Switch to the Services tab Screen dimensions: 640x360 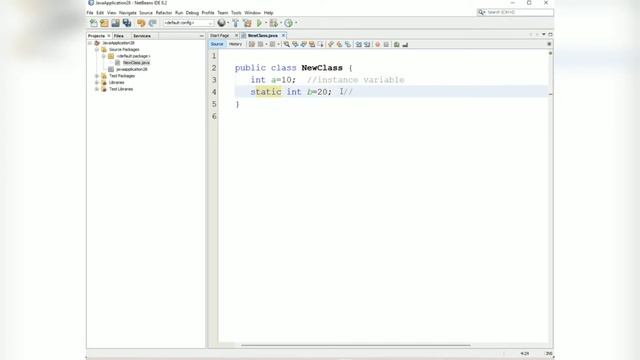[142, 36]
